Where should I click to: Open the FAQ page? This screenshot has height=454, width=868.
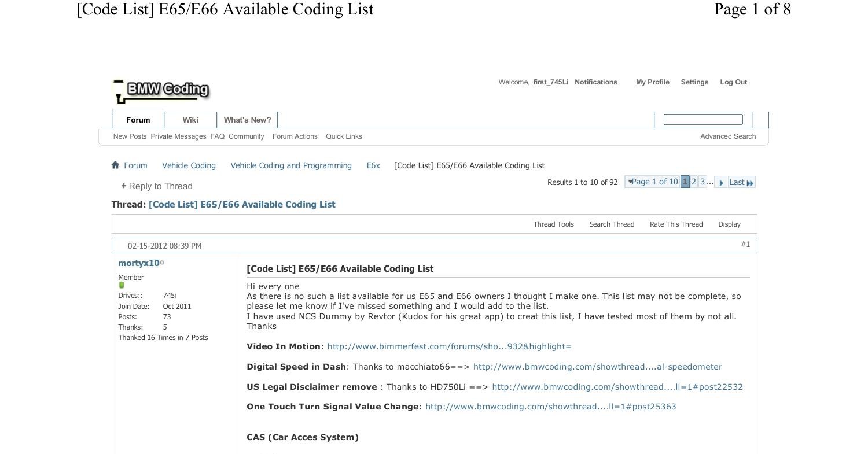217,136
